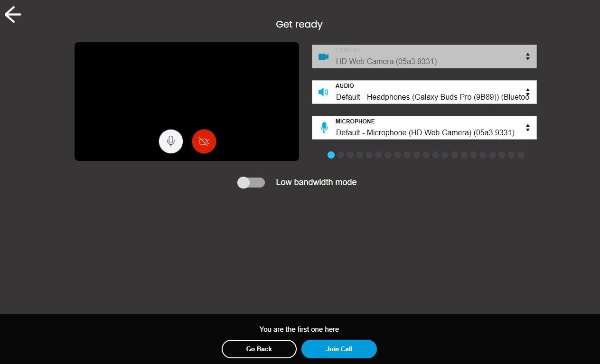The image size is (600, 364).
Task: Mute the microphone in video preview
Action: tap(171, 141)
